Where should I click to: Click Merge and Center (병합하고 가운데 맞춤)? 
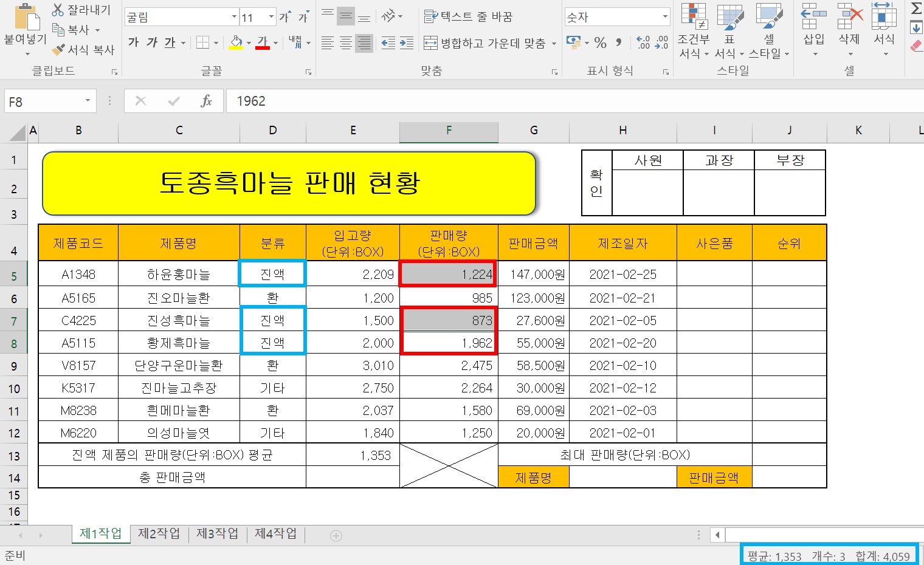pyautogui.click(x=484, y=43)
